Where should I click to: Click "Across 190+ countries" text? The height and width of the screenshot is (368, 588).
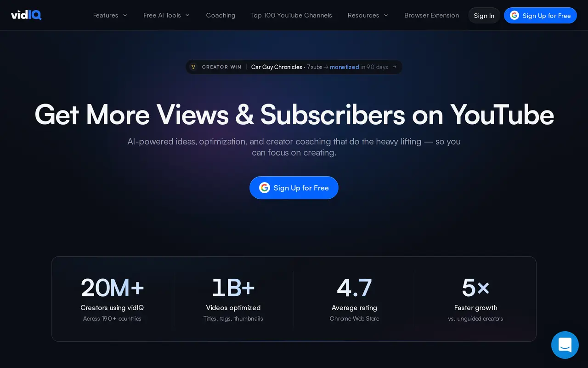tap(112, 318)
